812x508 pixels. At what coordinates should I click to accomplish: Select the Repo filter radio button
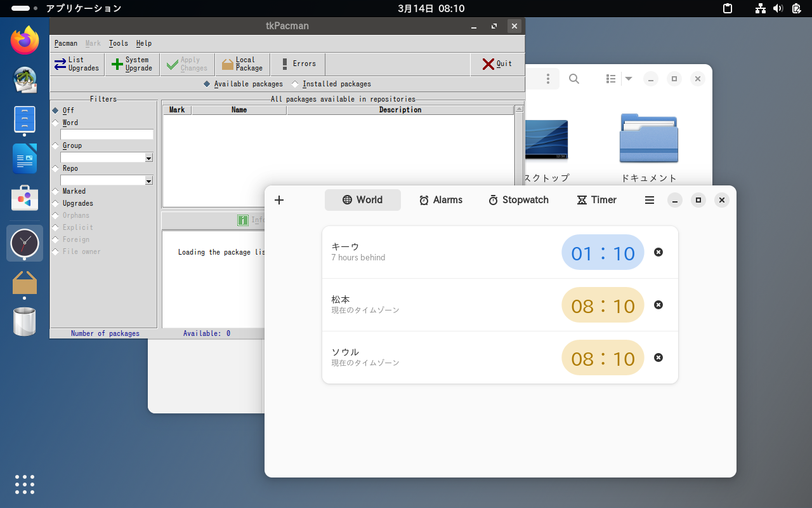click(65, 168)
